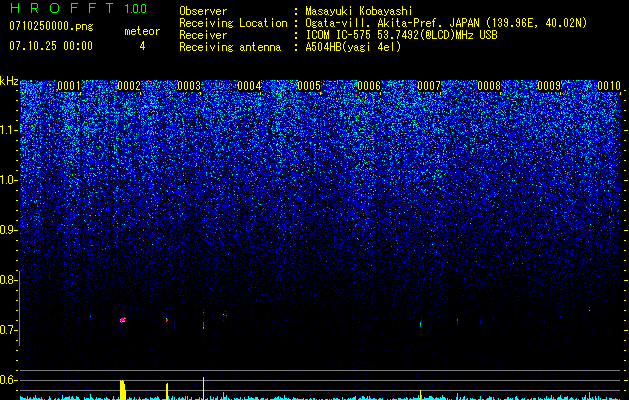The width and height of the screenshot is (629, 400).
Task: Click the red meteor echo before minute 0003
Action: [x=167, y=320]
